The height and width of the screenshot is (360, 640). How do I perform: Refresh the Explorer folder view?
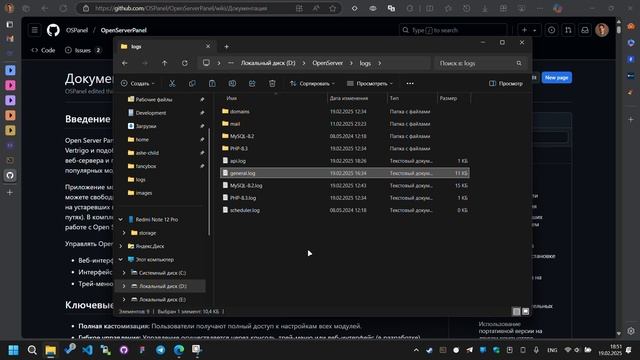point(184,63)
